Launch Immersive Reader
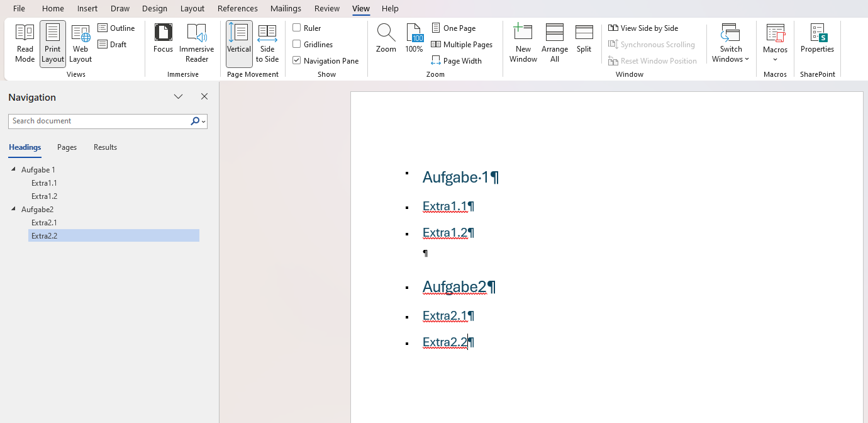Viewport: 868px width, 423px height. pyautogui.click(x=196, y=43)
